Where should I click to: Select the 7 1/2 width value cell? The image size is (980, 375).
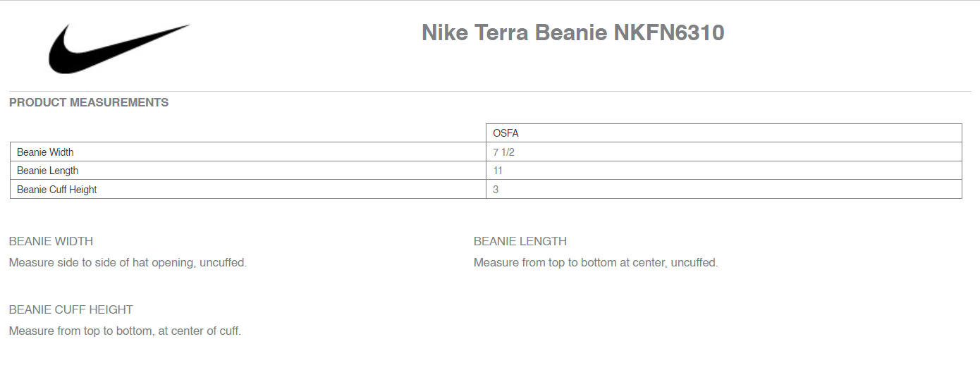tap(724, 152)
